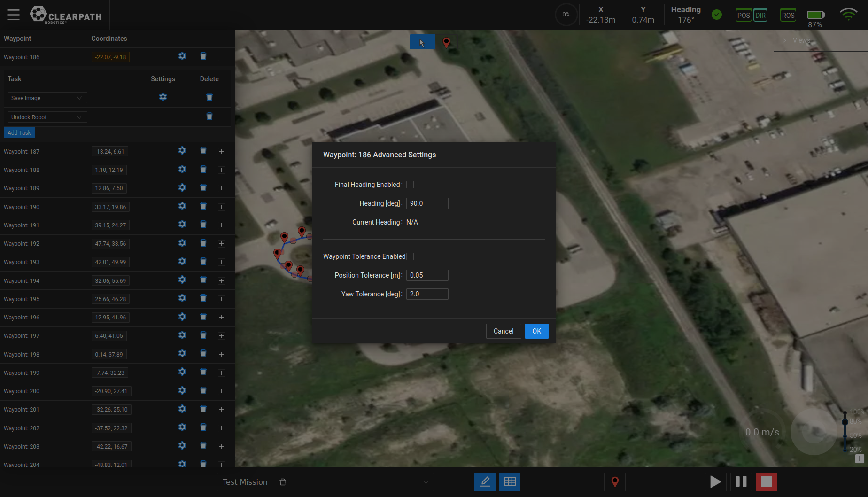Open the Undock Robot task dropdown
868x497 pixels.
(47, 117)
